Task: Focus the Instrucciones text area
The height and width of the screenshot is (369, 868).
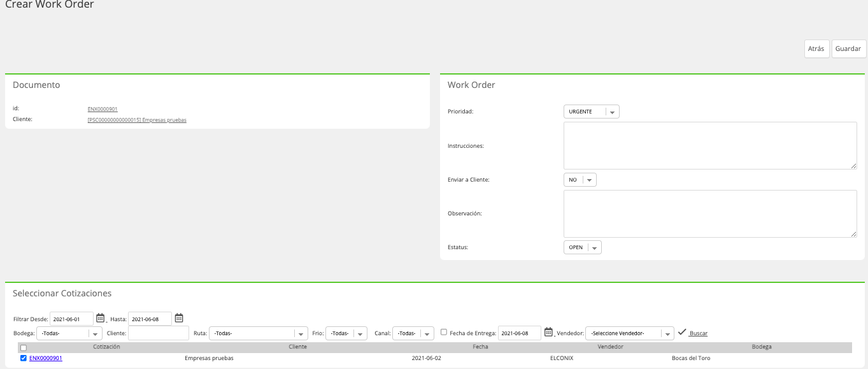Action: point(710,145)
